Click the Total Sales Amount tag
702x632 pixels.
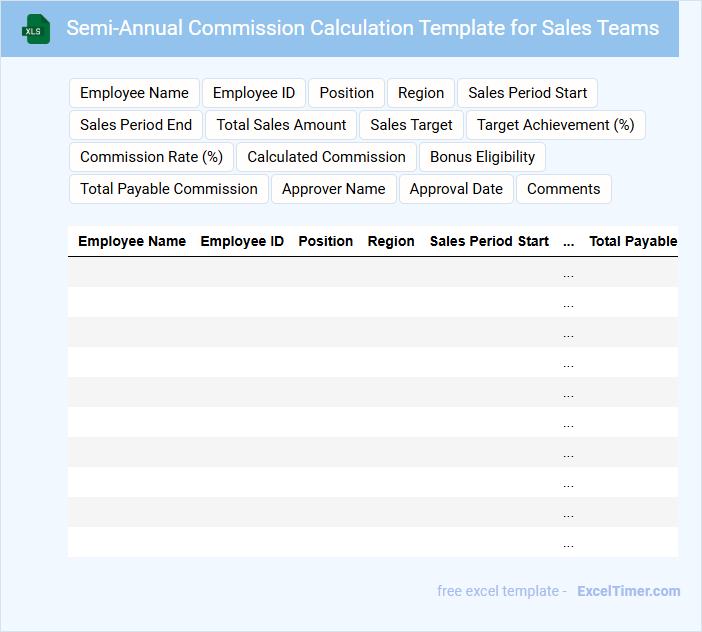[282, 125]
